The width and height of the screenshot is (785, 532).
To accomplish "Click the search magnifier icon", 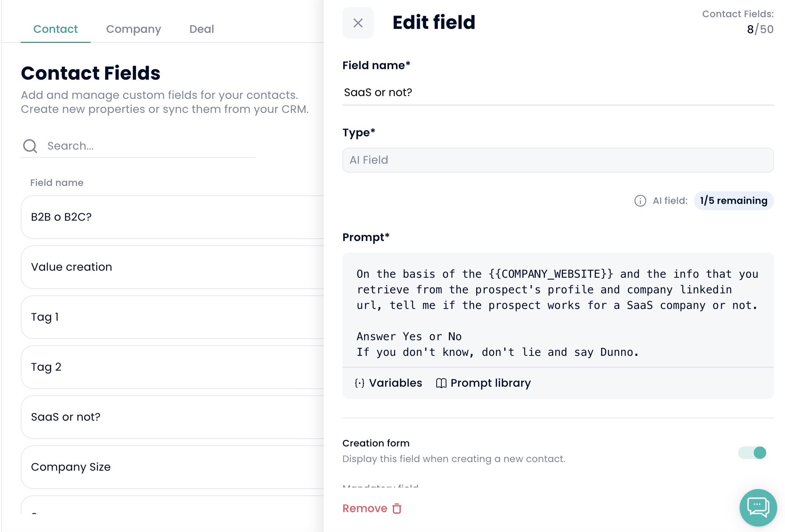I will click(30, 146).
